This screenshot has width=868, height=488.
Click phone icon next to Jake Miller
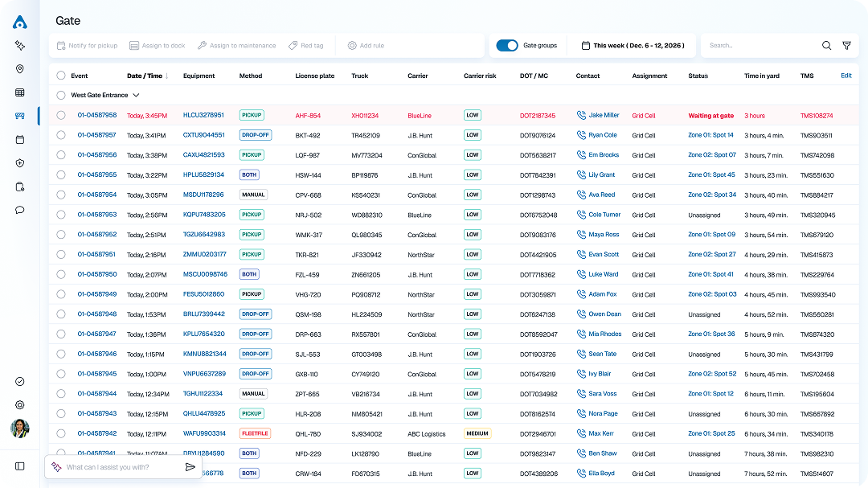(x=581, y=116)
